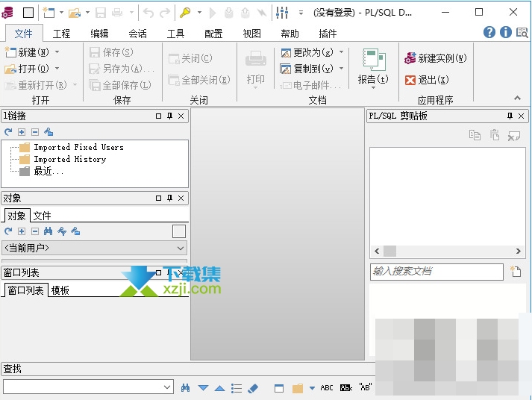532x400 pixels.
Task: Click the search-document icon beside info icon
Action: click(x=522, y=33)
